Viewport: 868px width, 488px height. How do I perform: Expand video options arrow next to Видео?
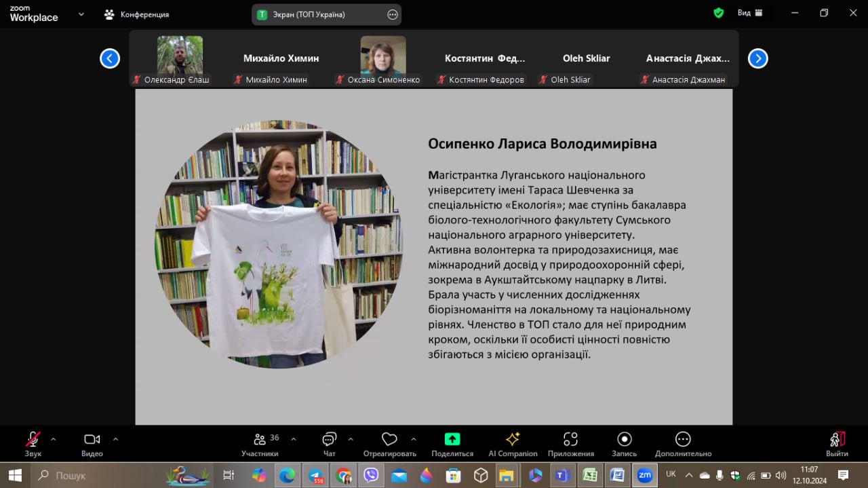(x=115, y=439)
